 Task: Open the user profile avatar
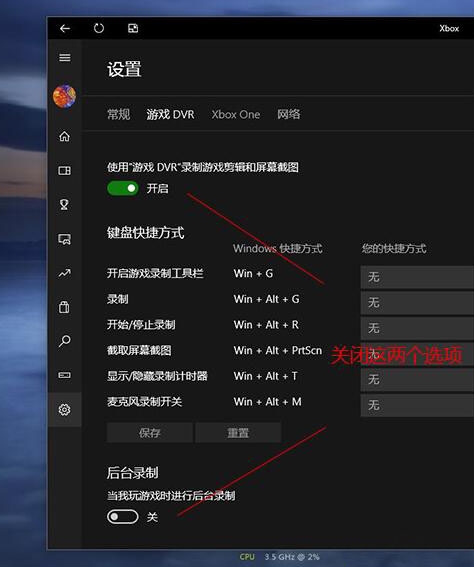coord(64,96)
